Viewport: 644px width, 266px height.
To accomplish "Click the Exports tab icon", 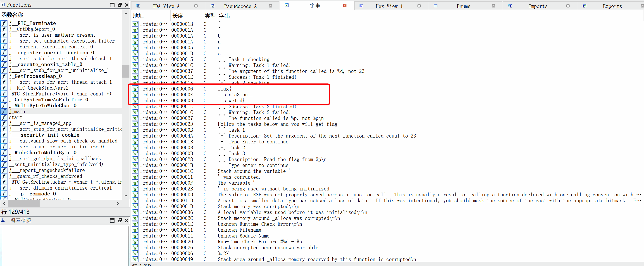I will (584, 6).
